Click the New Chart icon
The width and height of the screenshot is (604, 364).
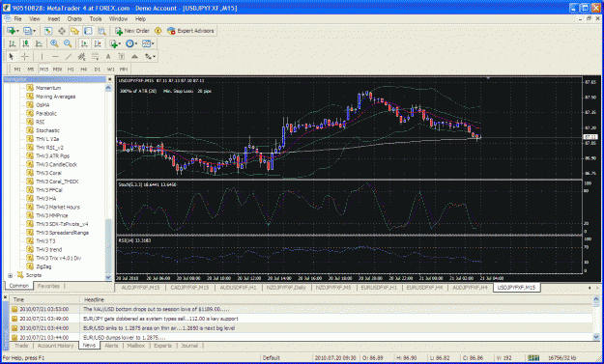pos(12,31)
